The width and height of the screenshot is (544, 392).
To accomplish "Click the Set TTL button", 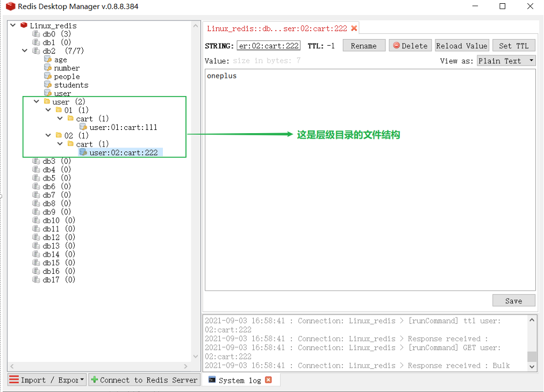I will click(514, 46).
